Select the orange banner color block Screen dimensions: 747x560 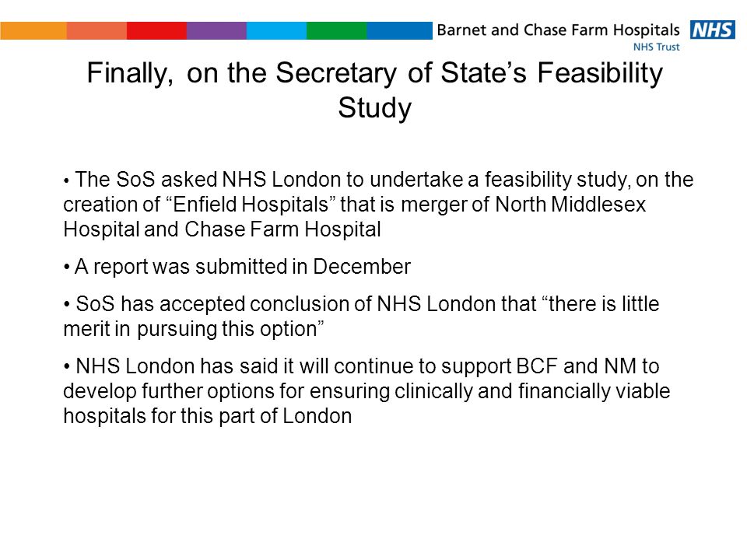[x=33, y=30]
